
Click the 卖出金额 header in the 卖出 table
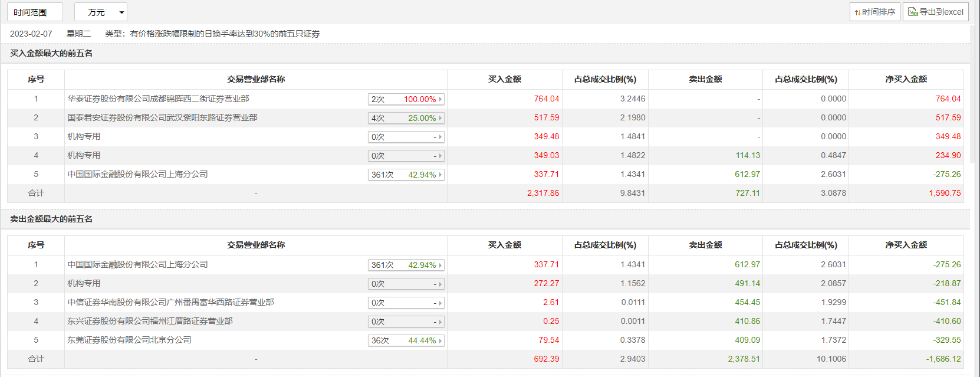tap(705, 245)
